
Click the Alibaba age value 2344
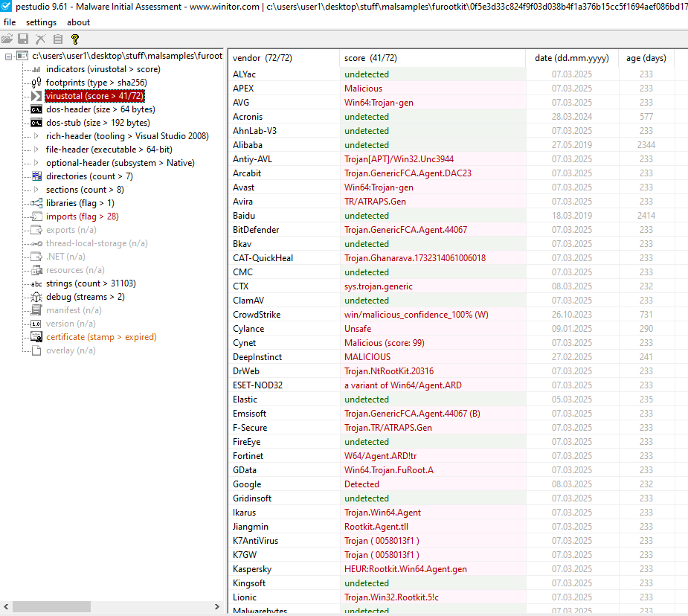pos(646,145)
